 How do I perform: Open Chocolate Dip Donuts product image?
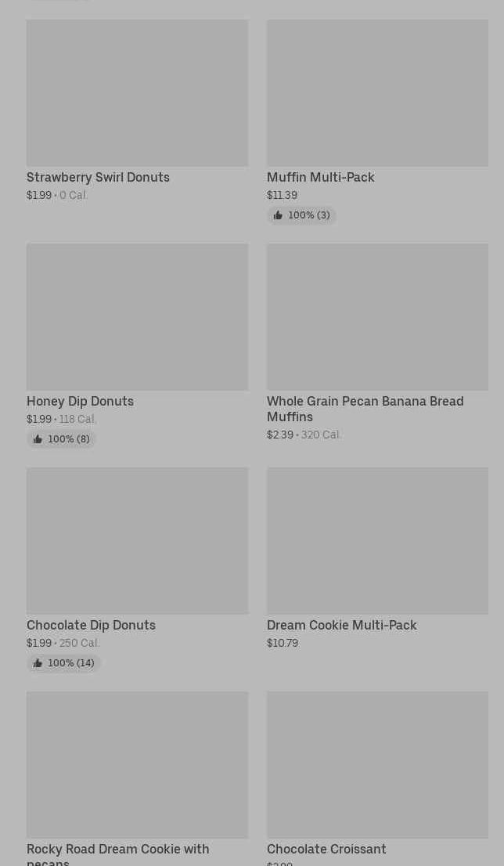click(x=137, y=540)
